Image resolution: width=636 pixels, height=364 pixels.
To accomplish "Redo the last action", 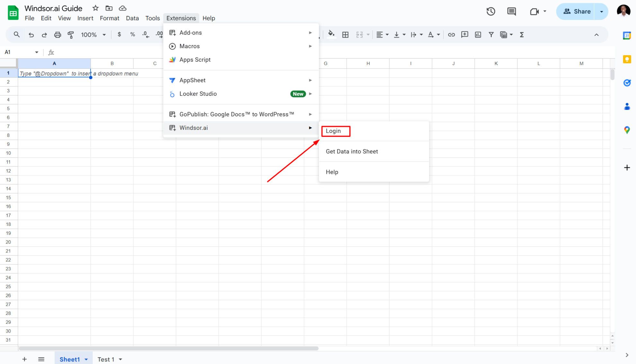I will (44, 34).
